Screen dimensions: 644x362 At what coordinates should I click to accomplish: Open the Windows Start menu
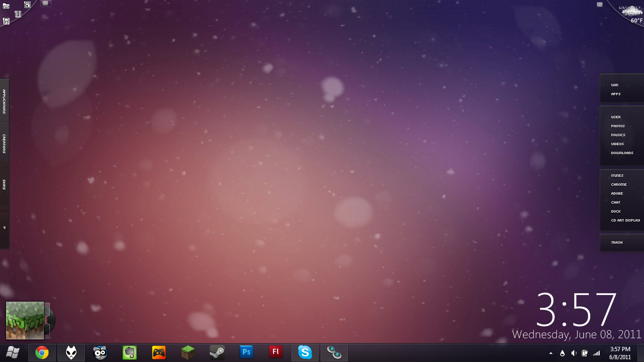13,353
